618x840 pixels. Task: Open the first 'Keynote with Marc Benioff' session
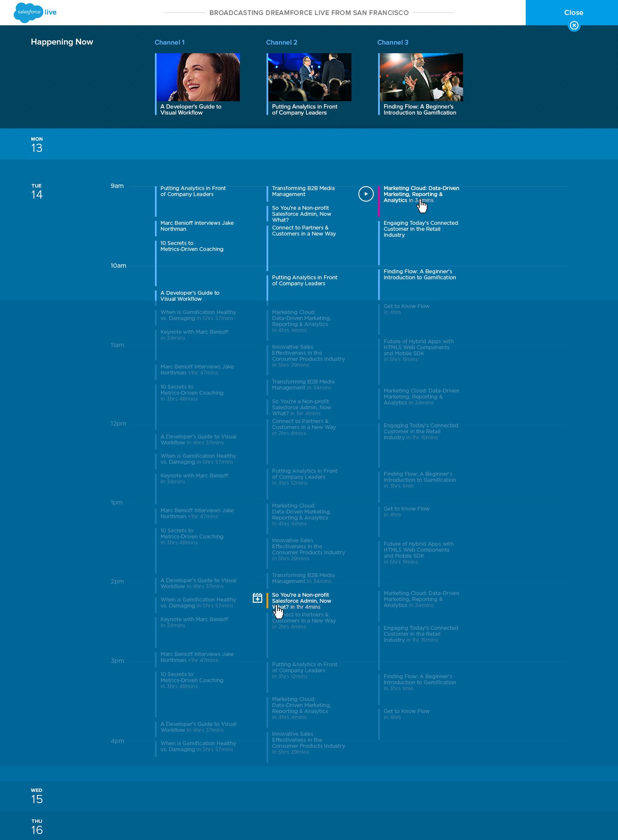tap(194, 335)
